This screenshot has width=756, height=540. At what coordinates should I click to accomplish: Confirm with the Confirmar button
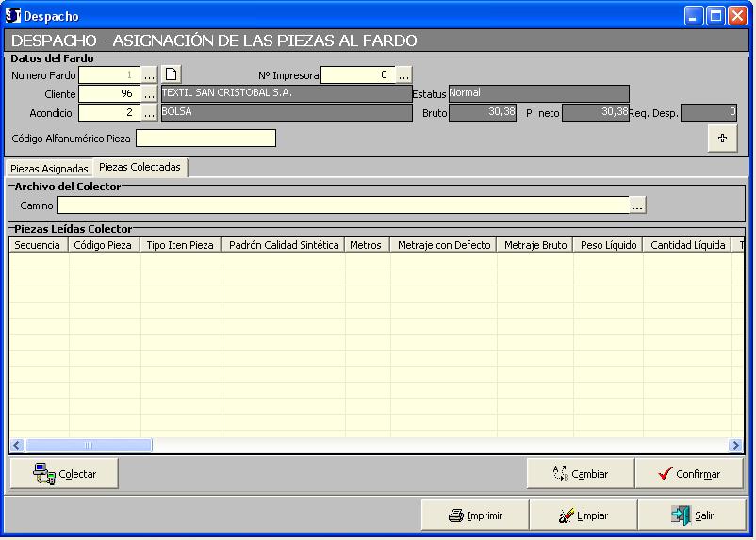[x=688, y=474]
